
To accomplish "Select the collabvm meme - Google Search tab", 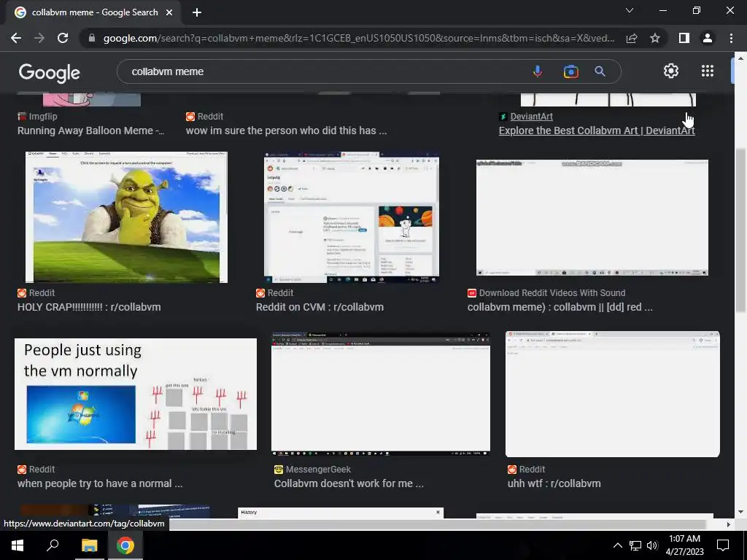I will pos(94,12).
